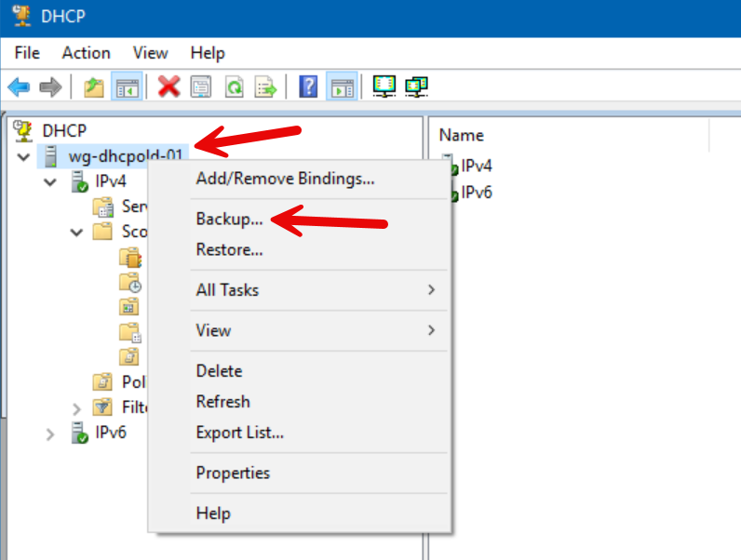Open the Properties toolbar icon
Screen dimensions: 741x560
tap(201, 87)
